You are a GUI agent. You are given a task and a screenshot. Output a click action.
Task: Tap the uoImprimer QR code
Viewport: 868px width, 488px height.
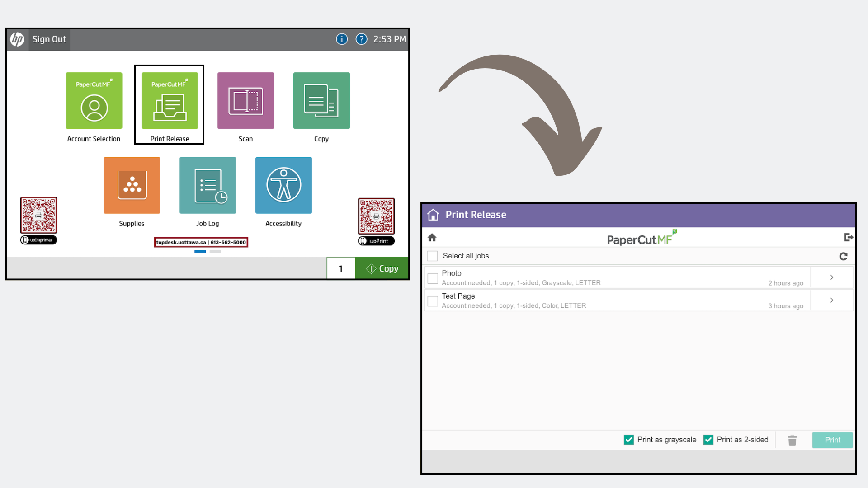(x=38, y=215)
